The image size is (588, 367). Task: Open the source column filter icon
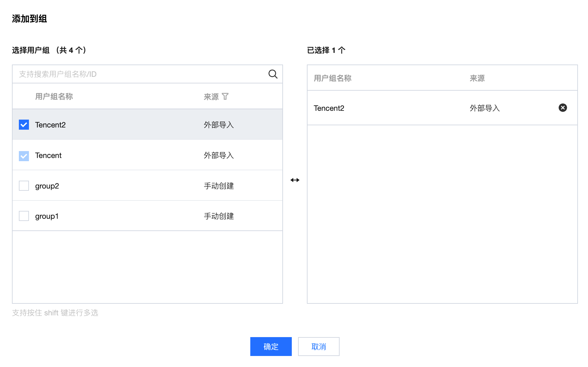pyautogui.click(x=225, y=97)
